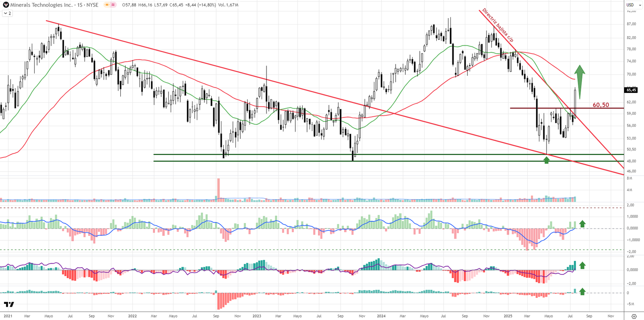Click the 2022 label on the time axis
This screenshot has width=644, height=320.
(132, 316)
